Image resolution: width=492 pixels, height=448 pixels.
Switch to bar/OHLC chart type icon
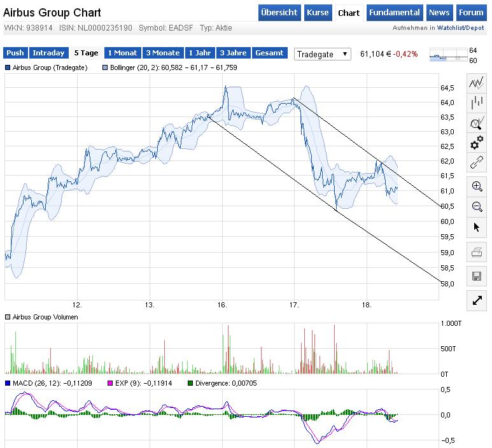point(476,103)
